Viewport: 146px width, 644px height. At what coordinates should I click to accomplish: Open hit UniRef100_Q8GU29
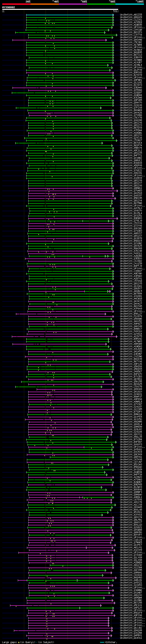click(x=131, y=17)
